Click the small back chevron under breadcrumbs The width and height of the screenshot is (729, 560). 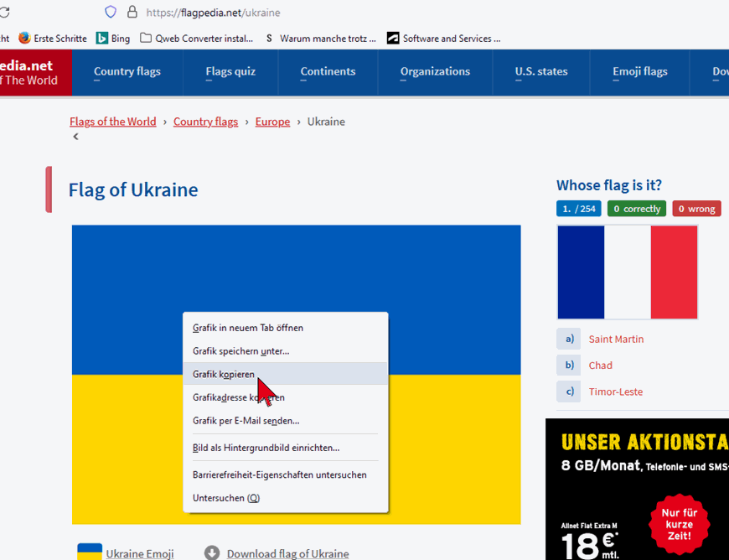(x=75, y=137)
